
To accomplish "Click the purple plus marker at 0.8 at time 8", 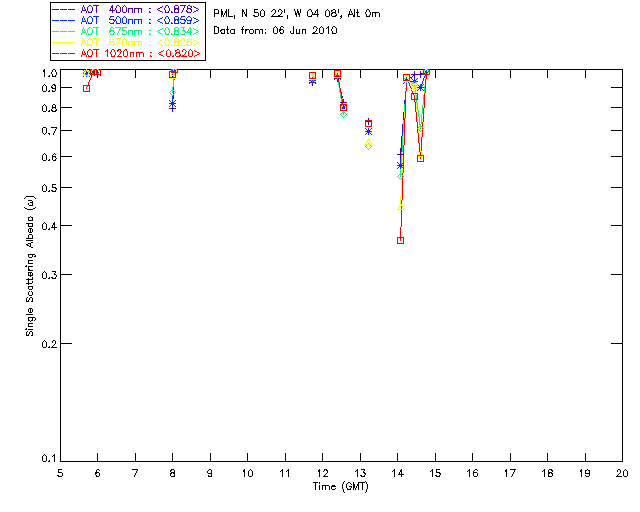I will click(x=173, y=109).
